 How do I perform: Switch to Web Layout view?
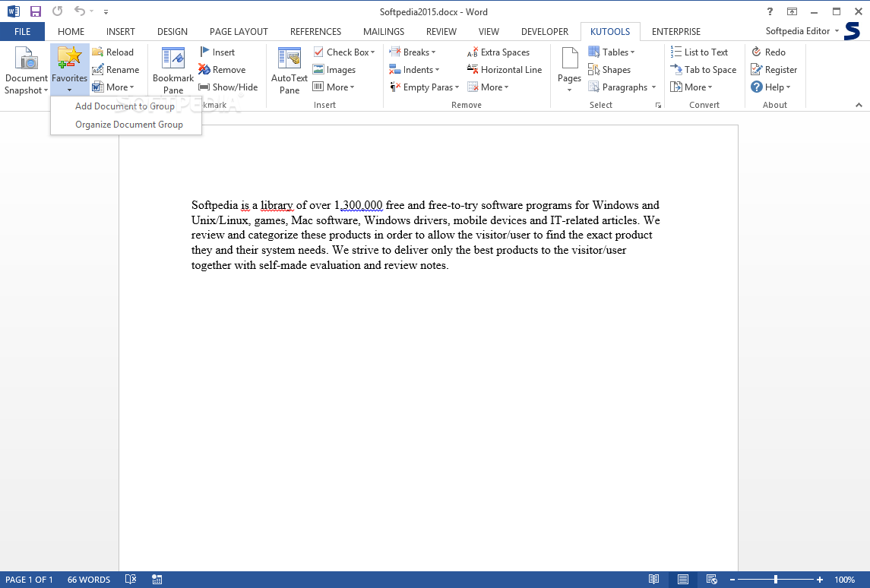712,579
